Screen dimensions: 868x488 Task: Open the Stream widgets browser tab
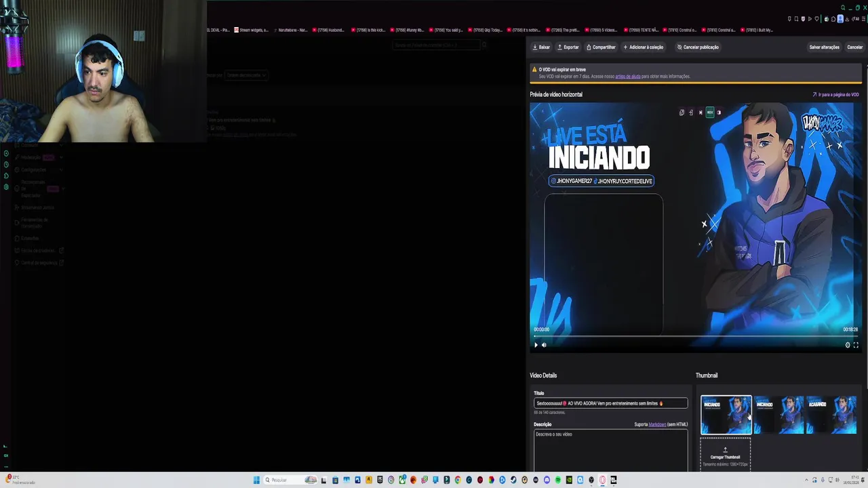coord(252,30)
